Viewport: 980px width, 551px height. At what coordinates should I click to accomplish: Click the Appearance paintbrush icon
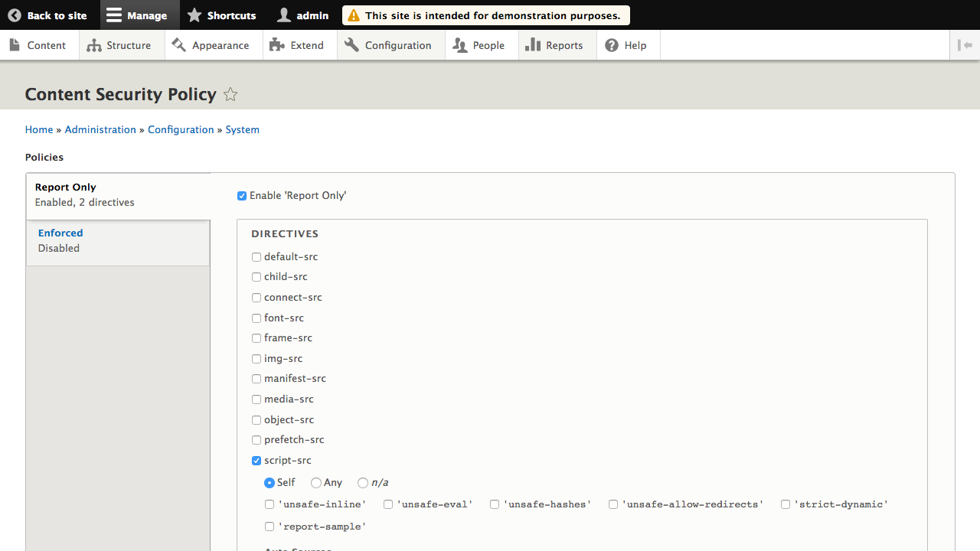(179, 45)
